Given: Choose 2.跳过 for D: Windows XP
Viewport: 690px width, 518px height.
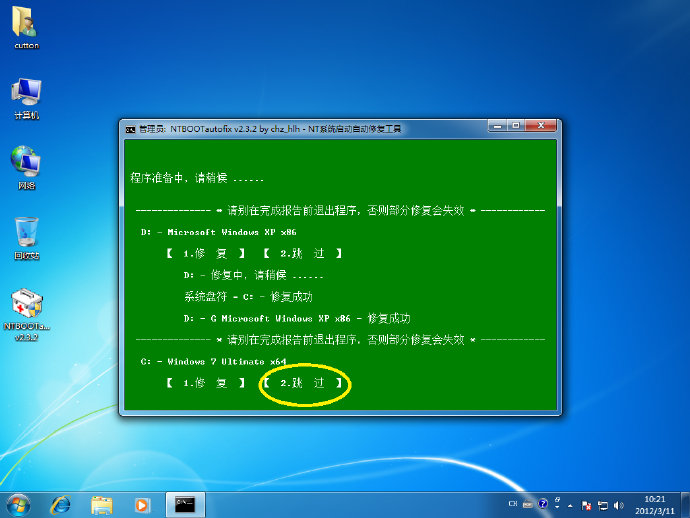Looking at the screenshot, I should [302, 253].
